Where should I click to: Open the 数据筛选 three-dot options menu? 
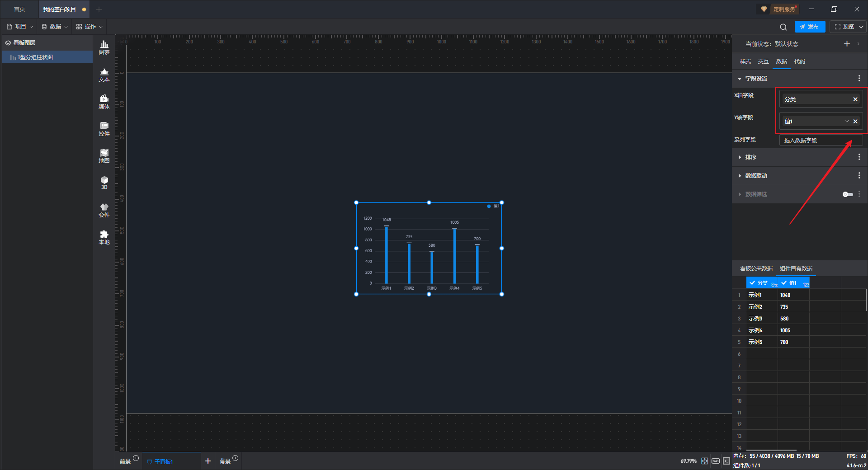tap(859, 194)
